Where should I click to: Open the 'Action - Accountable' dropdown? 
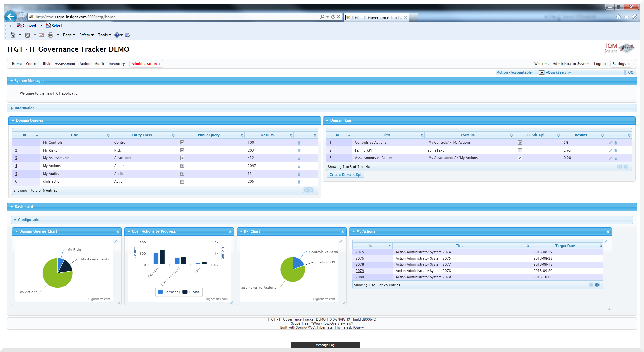[541, 72]
